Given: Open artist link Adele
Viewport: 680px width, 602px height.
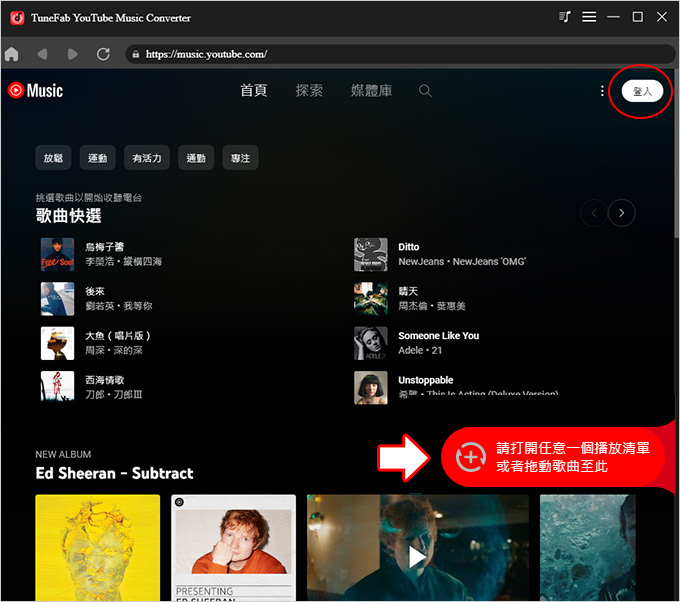Looking at the screenshot, I should (x=411, y=350).
